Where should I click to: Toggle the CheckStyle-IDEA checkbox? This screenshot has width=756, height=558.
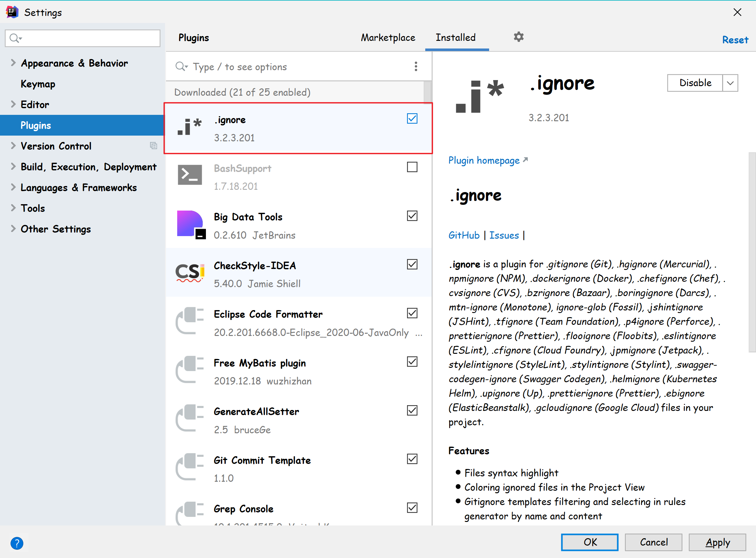tap(412, 264)
